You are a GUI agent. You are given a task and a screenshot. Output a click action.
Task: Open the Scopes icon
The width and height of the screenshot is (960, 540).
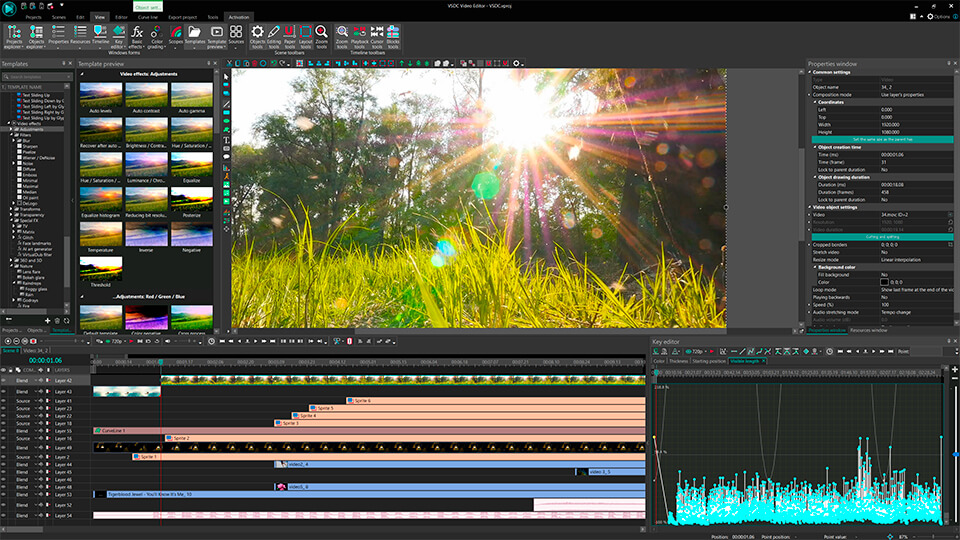click(176, 36)
